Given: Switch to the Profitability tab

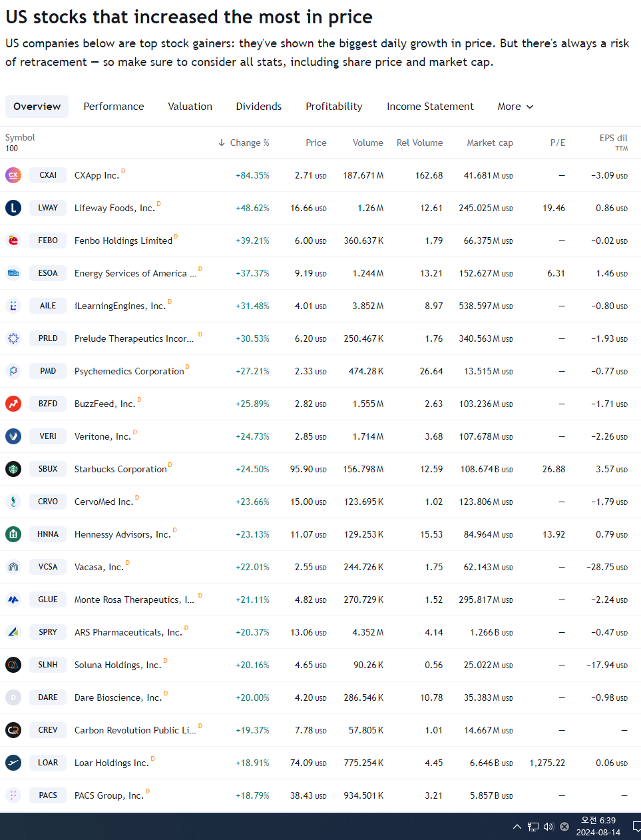Looking at the screenshot, I should pos(334,107).
